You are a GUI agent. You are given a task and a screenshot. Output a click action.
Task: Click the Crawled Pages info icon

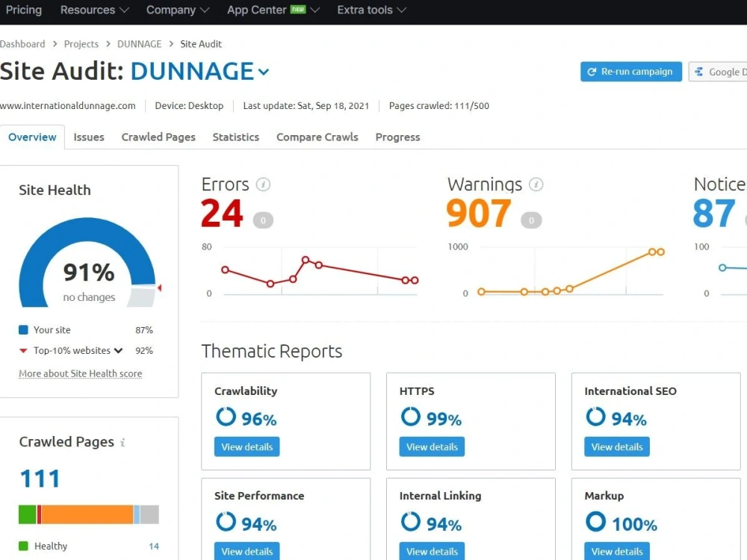tap(123, 442)
